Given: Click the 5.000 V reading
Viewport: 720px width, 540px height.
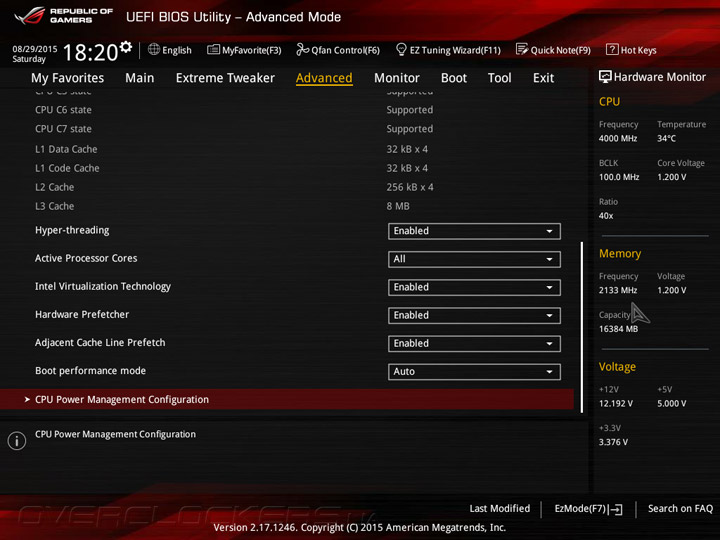Looking at the screenshot, I should point(672,404).
